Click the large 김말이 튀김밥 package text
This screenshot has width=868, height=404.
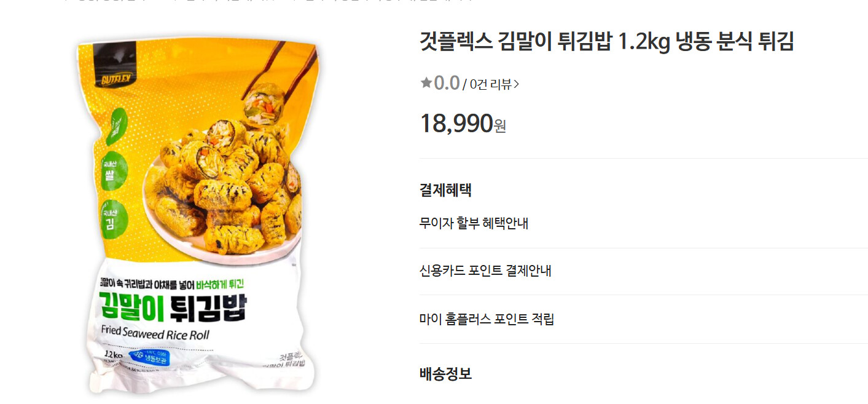pos(173,307)
